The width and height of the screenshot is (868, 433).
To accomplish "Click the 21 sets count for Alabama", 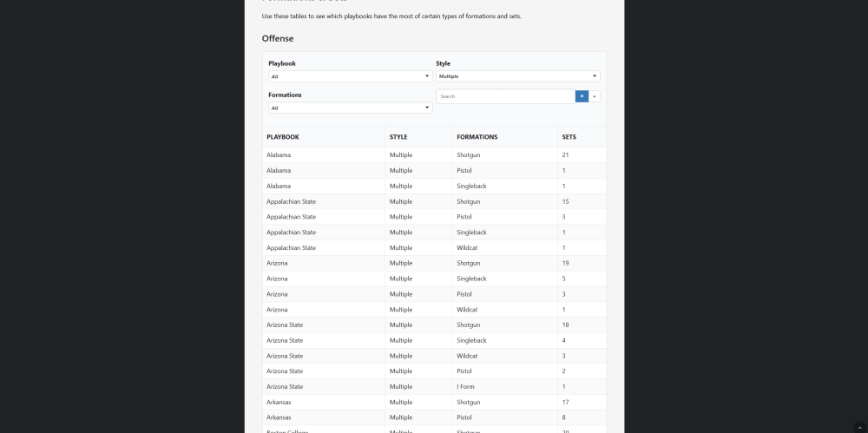I will tap(566, 155).
